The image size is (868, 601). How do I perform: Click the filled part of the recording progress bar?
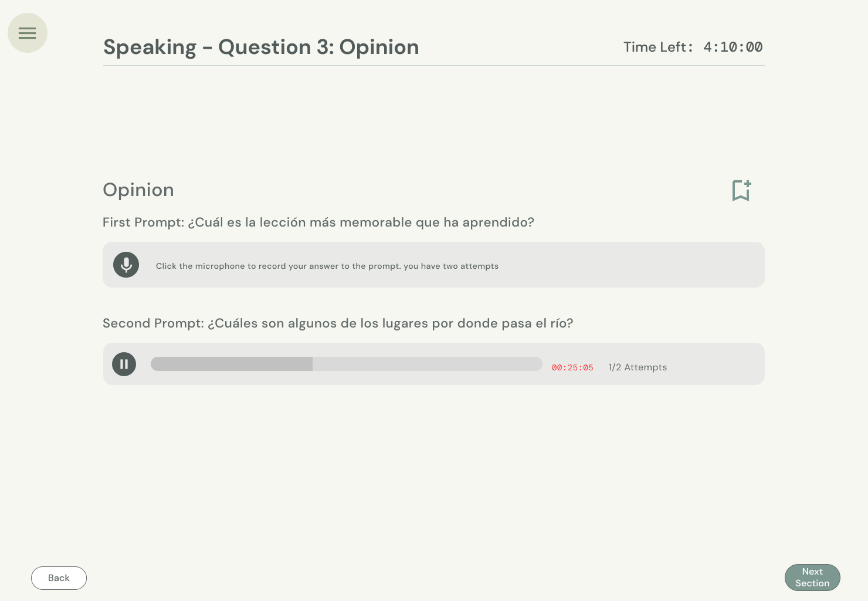pos(232,364)
